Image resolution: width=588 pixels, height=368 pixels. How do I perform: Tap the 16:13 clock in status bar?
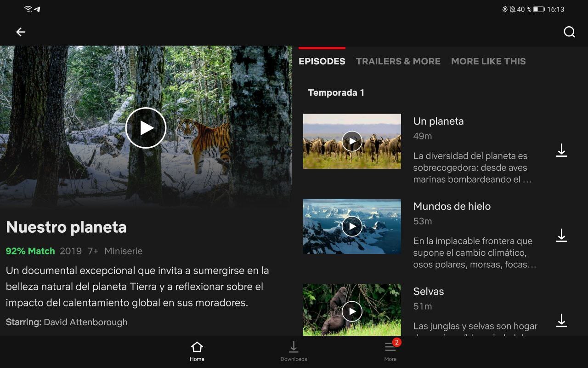pos(555,9)
